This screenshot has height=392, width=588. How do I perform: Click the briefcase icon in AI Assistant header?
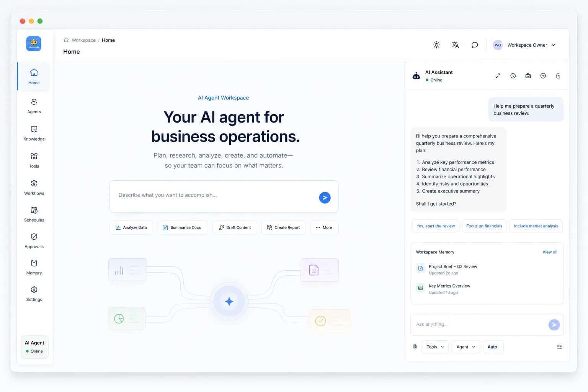(528, 76)
